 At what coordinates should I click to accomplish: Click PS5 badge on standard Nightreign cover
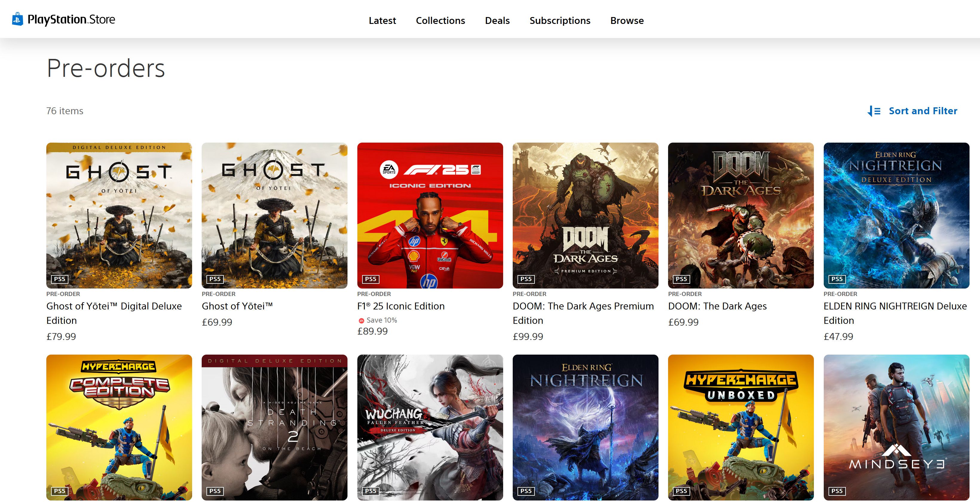(526, 491)
